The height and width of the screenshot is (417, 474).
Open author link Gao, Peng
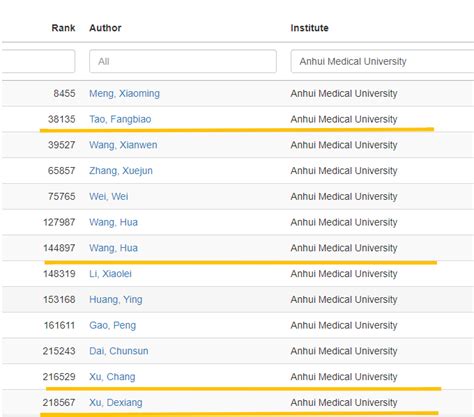[112, 325]
